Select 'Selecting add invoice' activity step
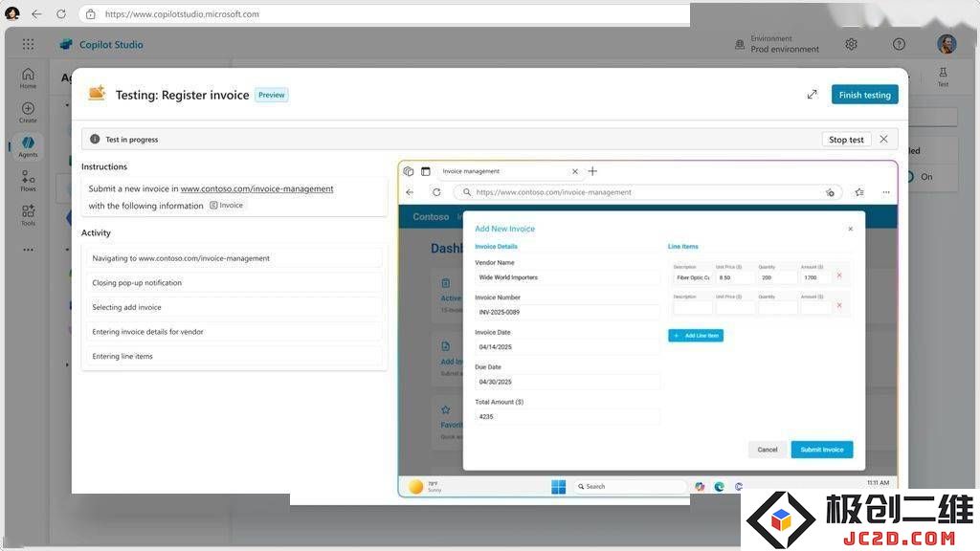Viewport: 980px width, 551px height. click(x=234, y=307)
